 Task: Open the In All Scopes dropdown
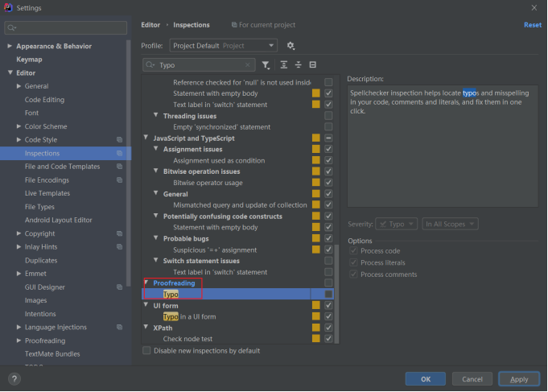[450, 224]
